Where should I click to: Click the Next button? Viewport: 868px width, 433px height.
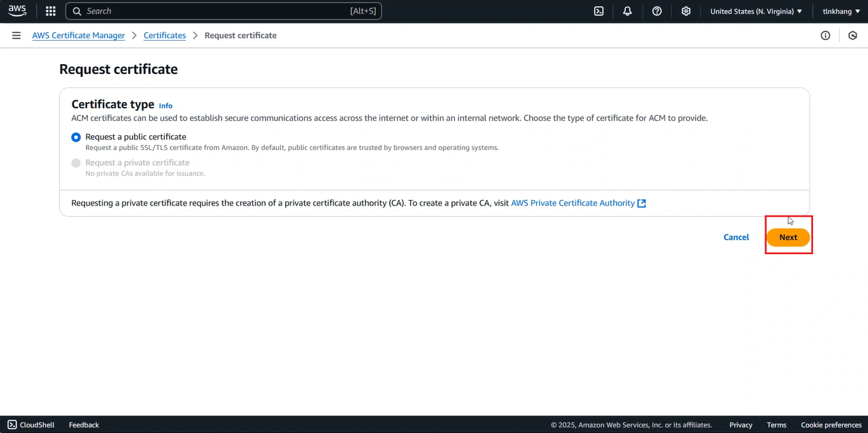(788, 237)
